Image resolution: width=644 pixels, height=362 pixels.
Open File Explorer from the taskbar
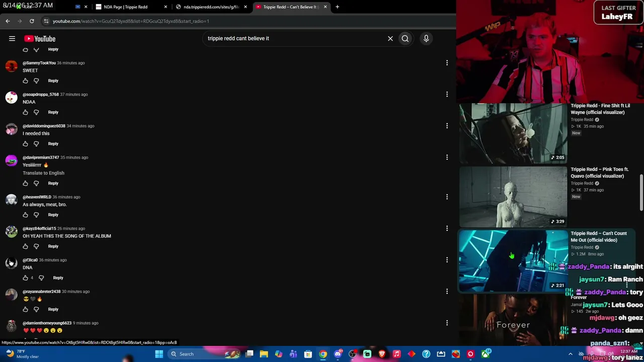tap(264, 354)
